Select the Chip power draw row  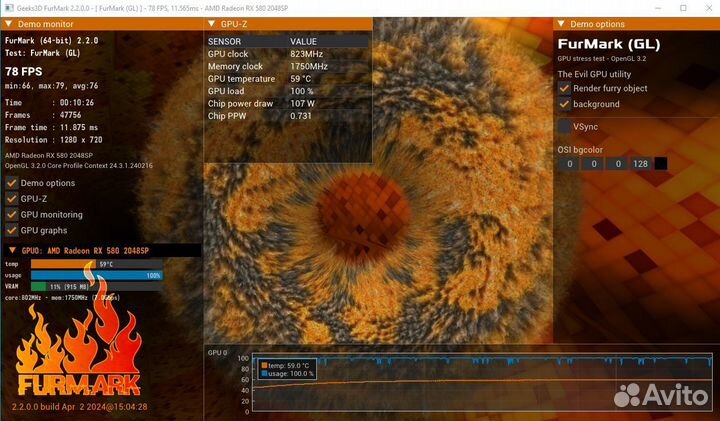point(288,103)
